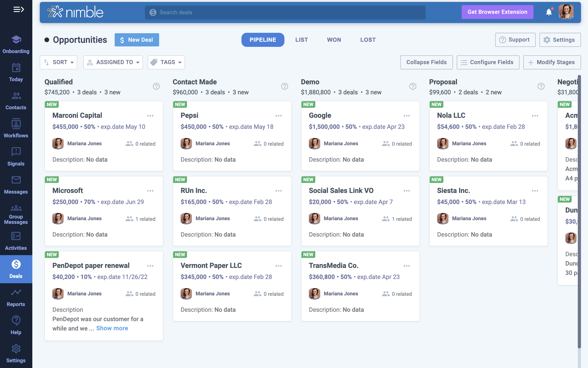Open Siesta Inc. card options menu
This screenshot has width=588, height=368.
[x=535, y=191]
